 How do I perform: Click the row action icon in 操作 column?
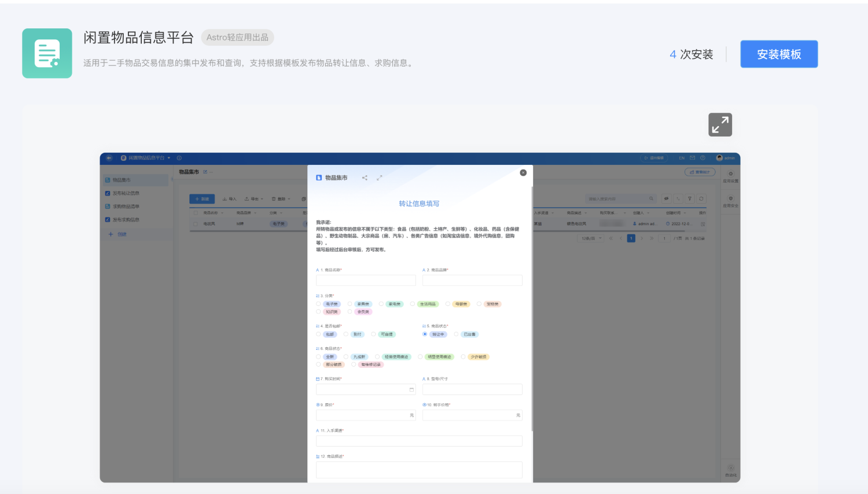[x=703, y=224]
